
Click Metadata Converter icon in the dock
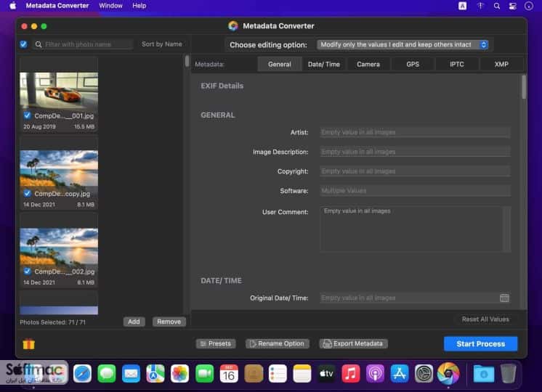coord(448,373)
